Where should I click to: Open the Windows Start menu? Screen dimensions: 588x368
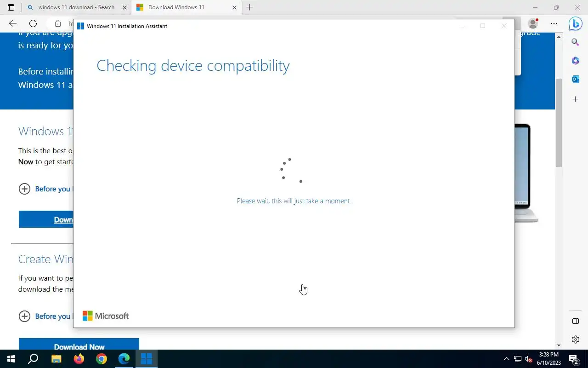pos(11,359)
